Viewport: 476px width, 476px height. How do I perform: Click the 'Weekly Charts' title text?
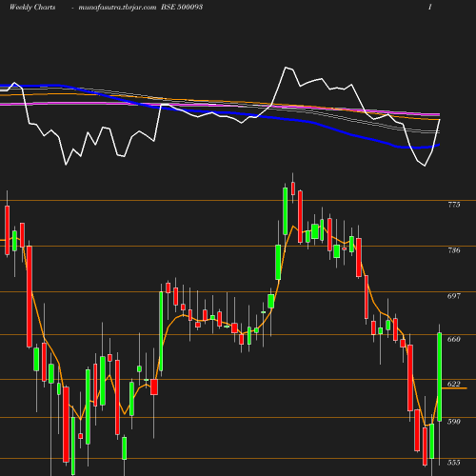pos(32,7)
